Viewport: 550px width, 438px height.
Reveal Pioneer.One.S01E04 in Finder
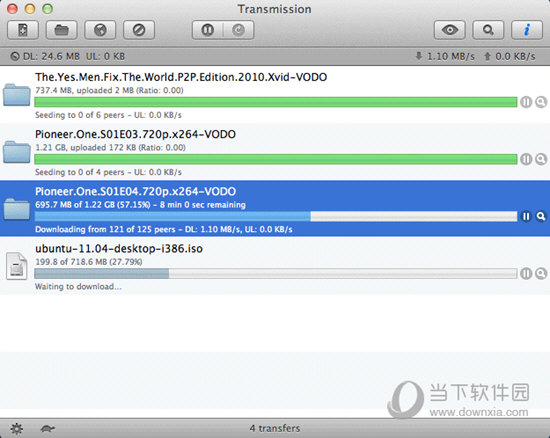pos(541,216)
